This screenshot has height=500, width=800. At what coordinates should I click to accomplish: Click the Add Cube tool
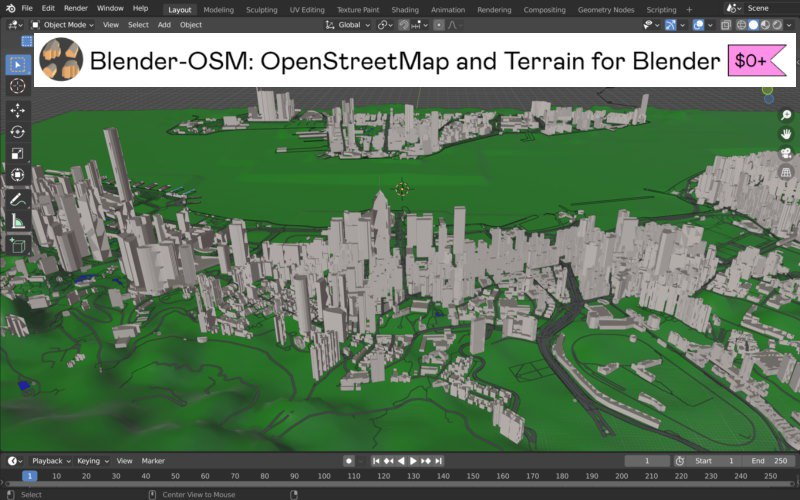18,244
